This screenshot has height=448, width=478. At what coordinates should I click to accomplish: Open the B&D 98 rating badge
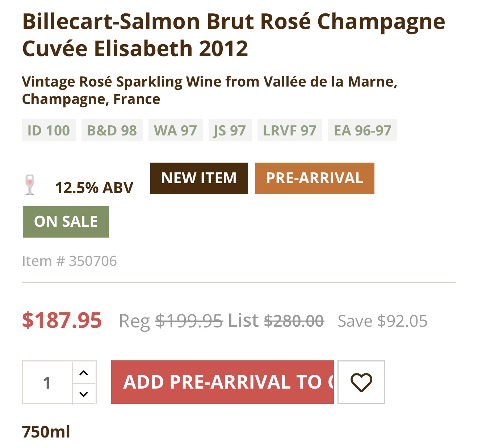[x=112, y=130]
